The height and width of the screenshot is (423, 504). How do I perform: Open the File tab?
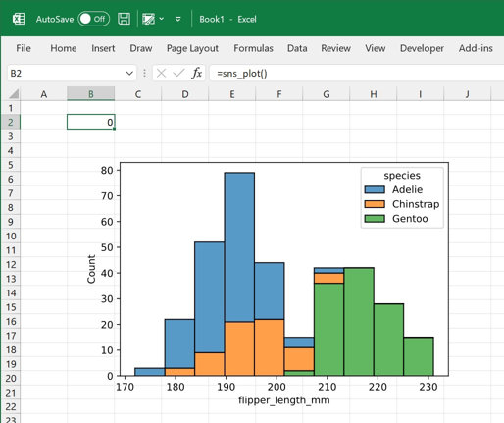24,48
